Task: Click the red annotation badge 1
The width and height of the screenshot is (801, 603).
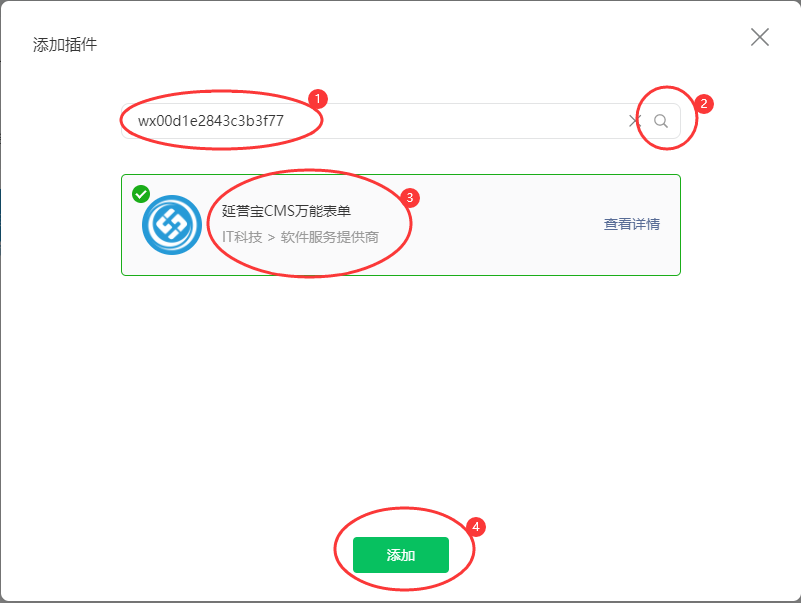Action: [x=318, y=99]
